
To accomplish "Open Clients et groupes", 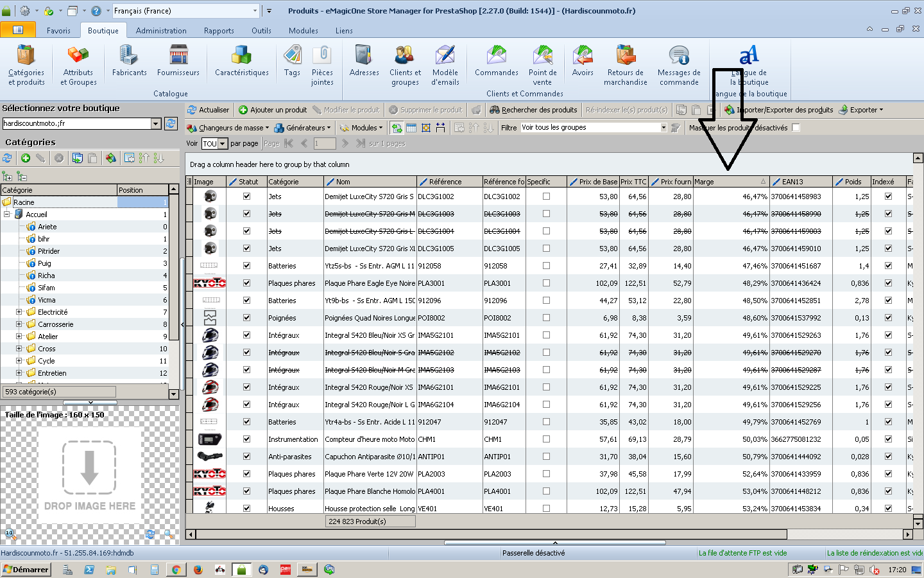I will click(405, 66).
